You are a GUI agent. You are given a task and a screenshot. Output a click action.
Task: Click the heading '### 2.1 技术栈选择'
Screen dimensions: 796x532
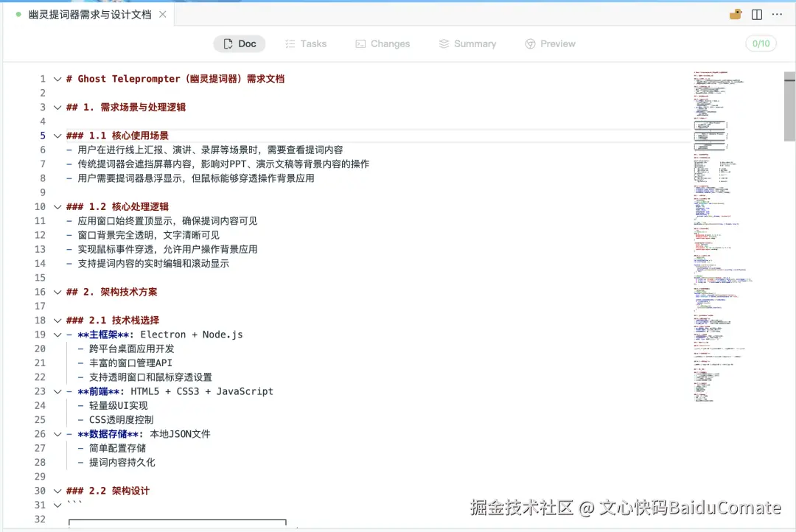113,321
